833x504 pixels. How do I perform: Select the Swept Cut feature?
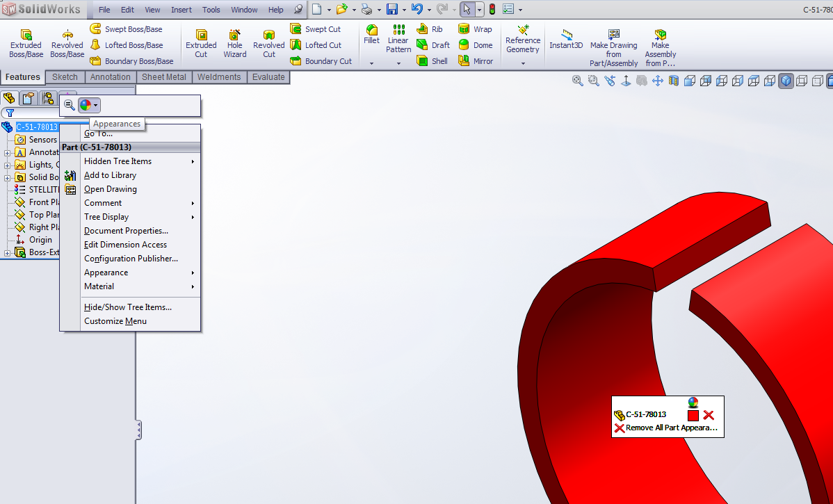pos(316,29)
